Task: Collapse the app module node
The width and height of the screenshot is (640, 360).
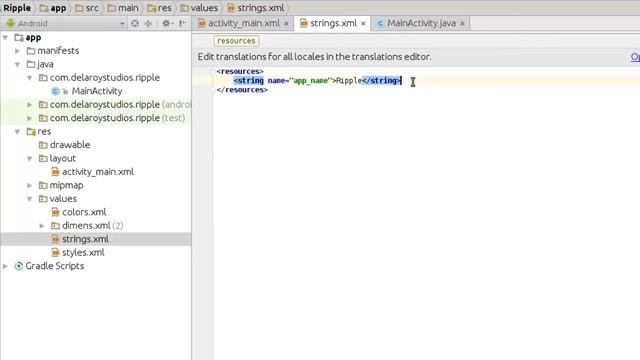Action: pos(5,38)
